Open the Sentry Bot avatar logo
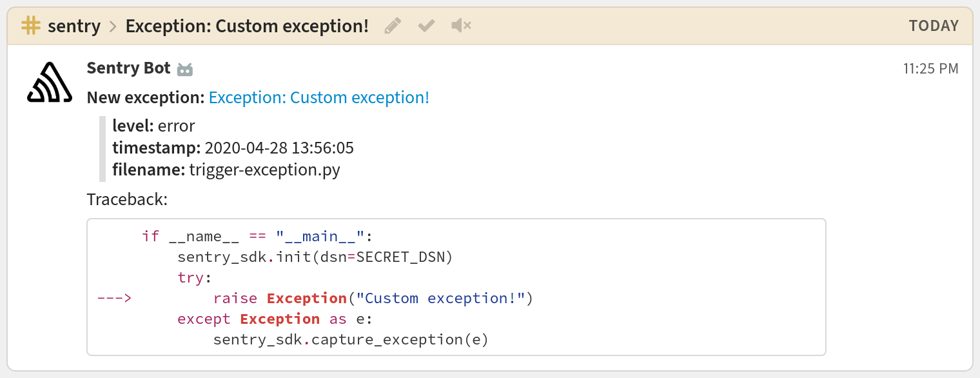This screenshot has width=980, height=378. 50,82
